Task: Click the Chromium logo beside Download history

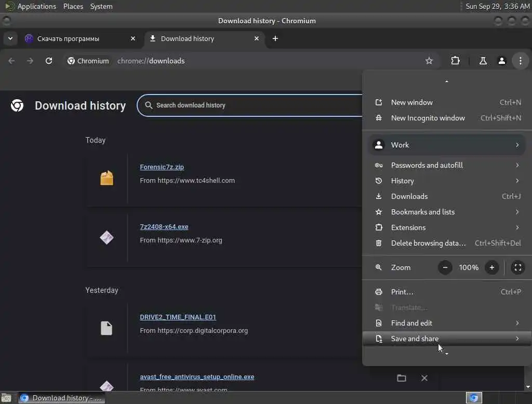Action: [x=17, y=105]
